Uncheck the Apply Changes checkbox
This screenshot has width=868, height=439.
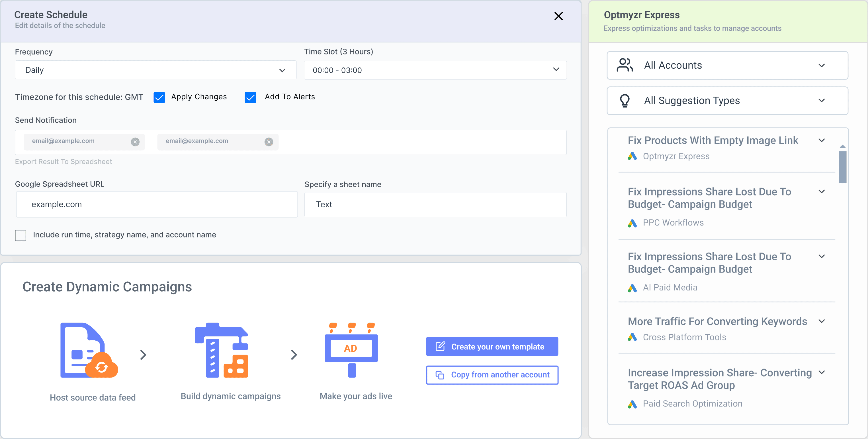coord(159,97)
